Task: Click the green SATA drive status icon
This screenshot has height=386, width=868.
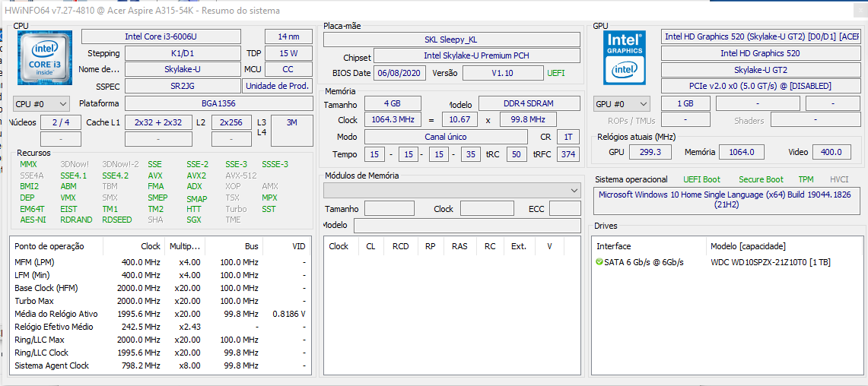Action: pos(599,261)
